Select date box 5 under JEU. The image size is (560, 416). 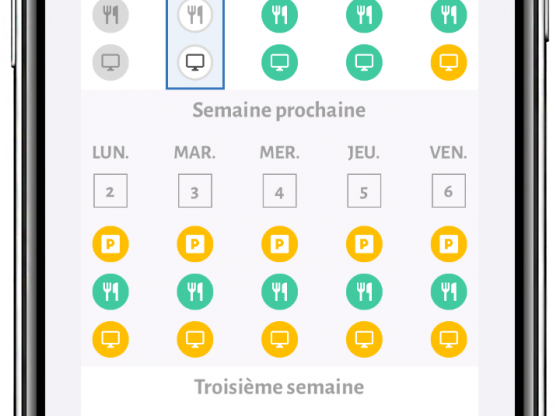(364, 191)
